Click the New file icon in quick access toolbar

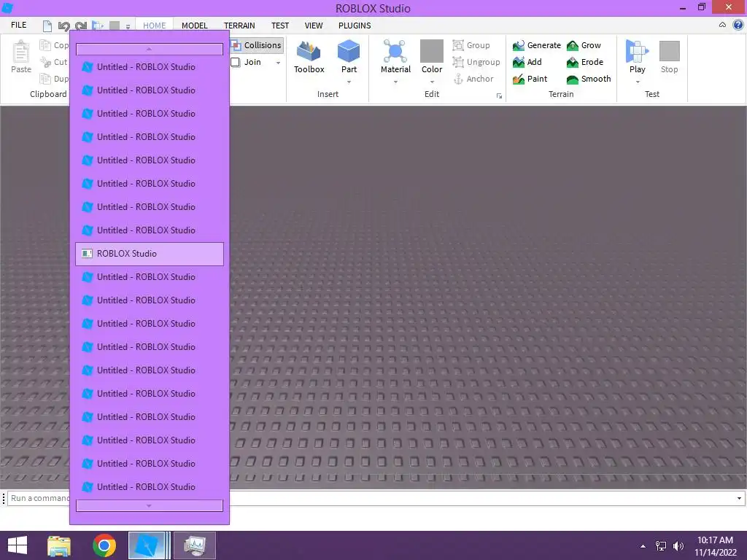47,26
